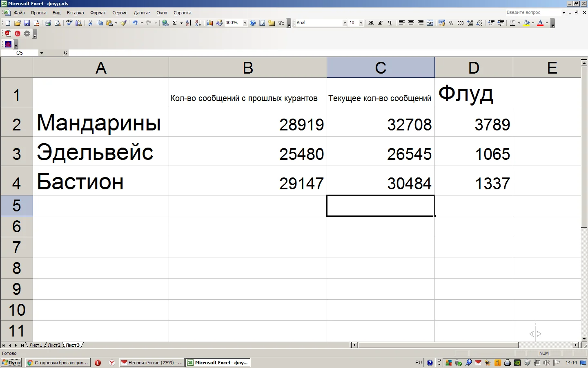Open the Chart Wizard icon

(x=210, y=23)
